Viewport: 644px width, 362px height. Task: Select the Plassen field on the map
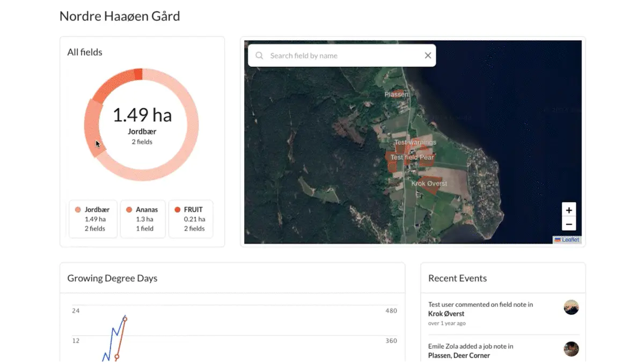tap(398, 94)
